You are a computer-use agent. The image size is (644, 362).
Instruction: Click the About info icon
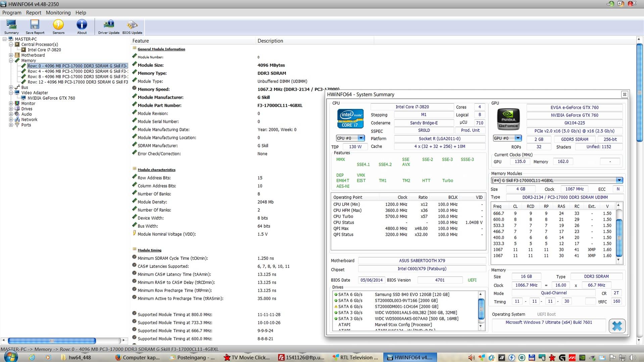[x=82, y=26]
